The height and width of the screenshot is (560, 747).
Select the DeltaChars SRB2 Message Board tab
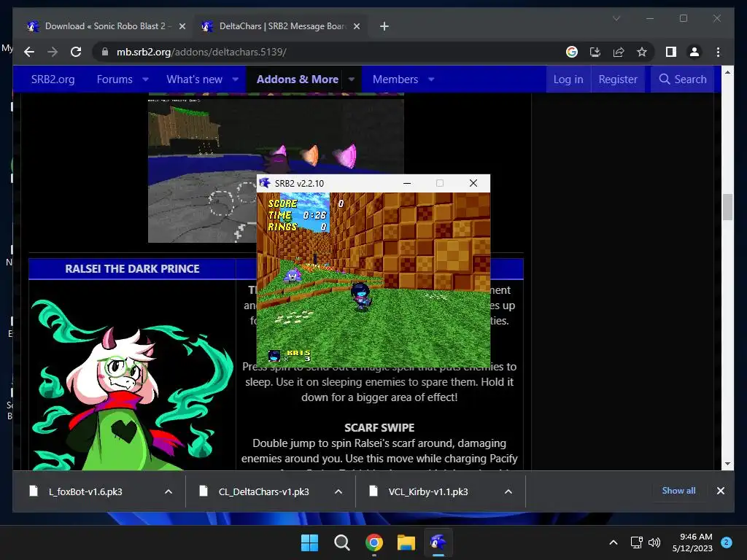point(282,26)
